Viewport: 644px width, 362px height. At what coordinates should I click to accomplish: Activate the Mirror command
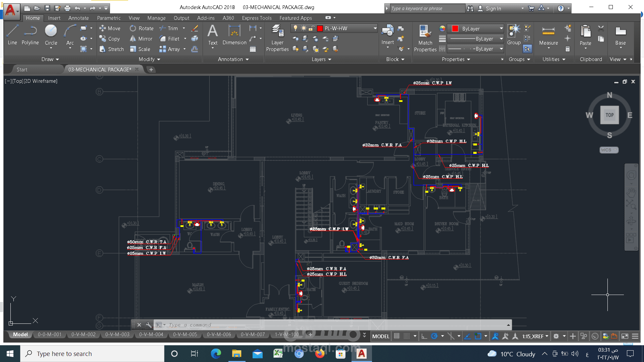141,39
